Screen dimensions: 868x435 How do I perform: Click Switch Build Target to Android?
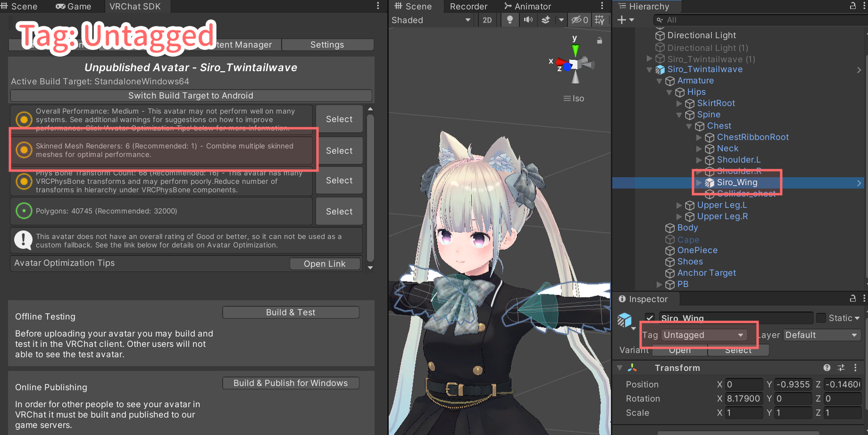pyautogui.click(x=191, y=96)
